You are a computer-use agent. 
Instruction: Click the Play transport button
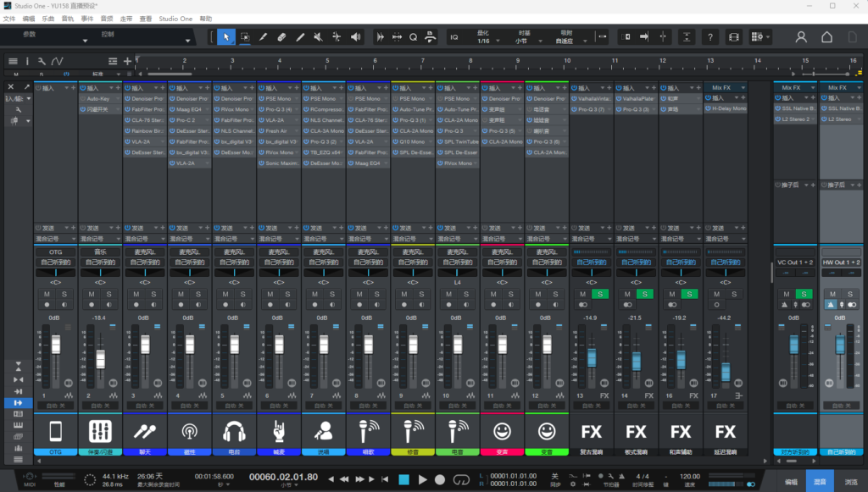[422, 479]
